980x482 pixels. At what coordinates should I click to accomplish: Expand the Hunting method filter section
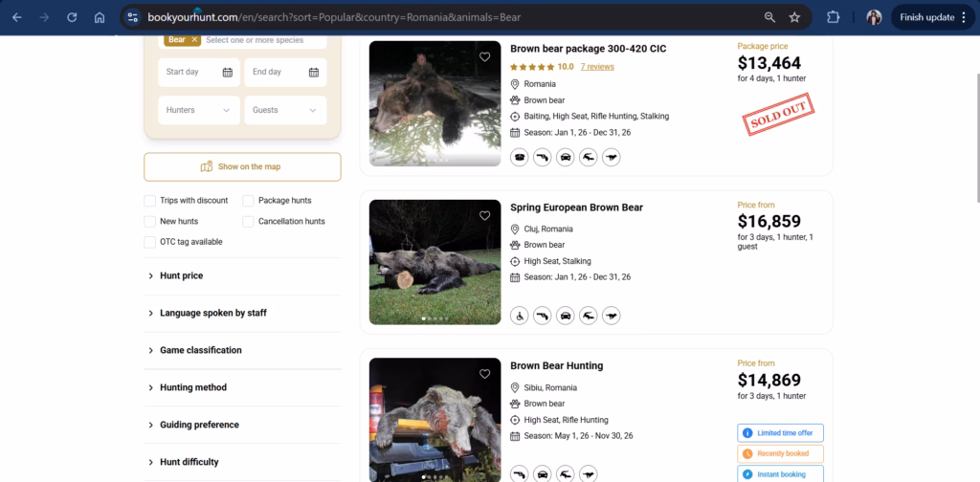(193, 387)
